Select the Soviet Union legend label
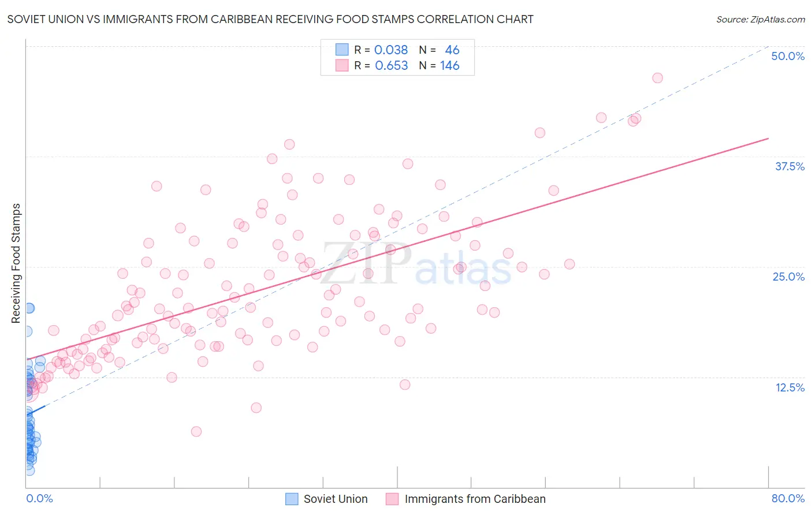 coord(336,499)
